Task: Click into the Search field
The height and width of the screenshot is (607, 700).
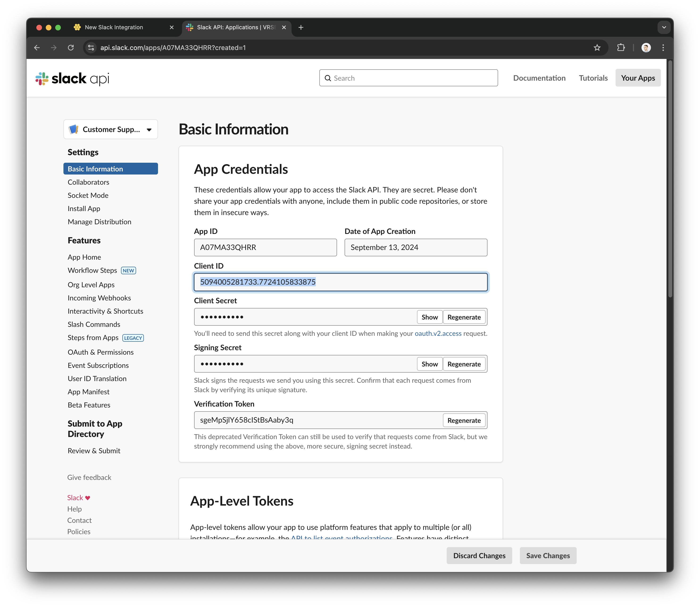Action: (408, 78)
